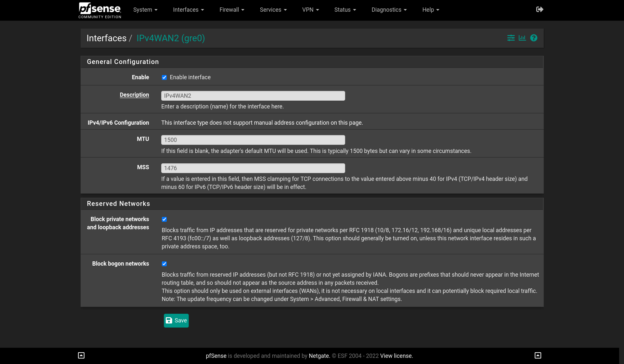The height and width of the screenshot is (364, 624).
Task: Click the 'Block private networks and loopback addresses' label
Action: click(118, 223)
